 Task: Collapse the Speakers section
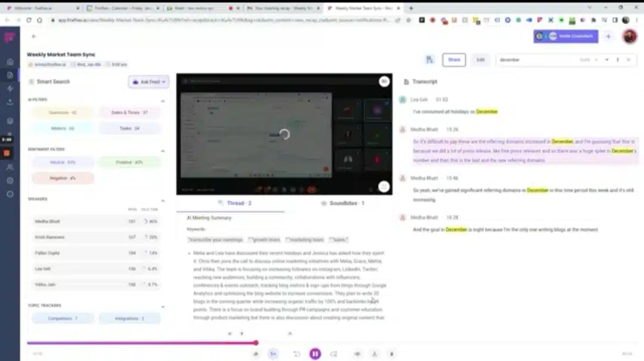point(163,200)
